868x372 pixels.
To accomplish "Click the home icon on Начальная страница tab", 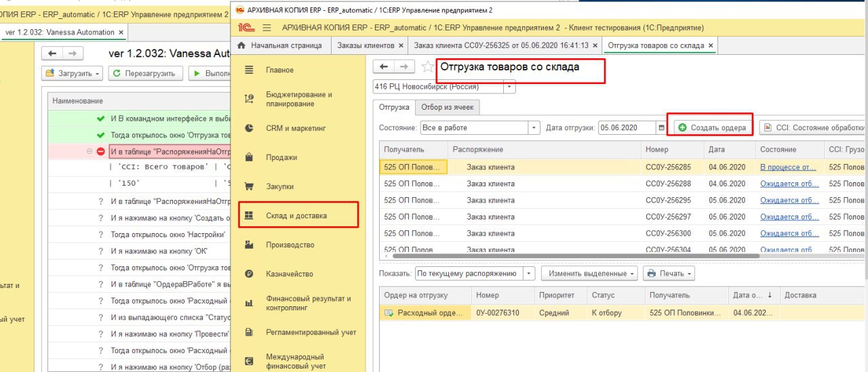I will tap(241, 45).
